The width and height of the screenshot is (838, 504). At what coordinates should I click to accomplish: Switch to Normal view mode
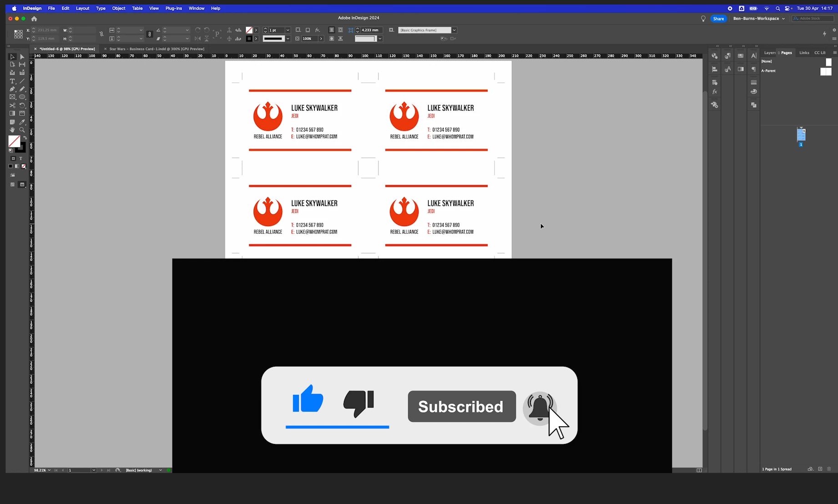coord(12,185)
